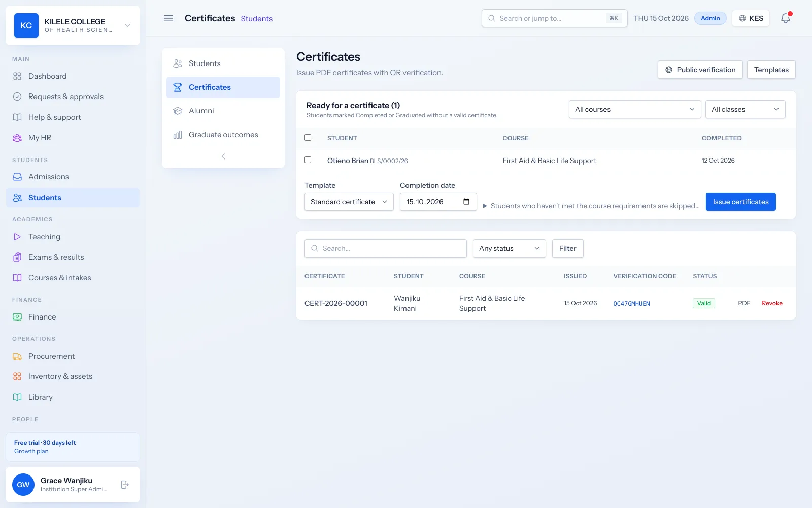Open Public verification
This screenshot has width=812, height=508.
pos(700,70)
